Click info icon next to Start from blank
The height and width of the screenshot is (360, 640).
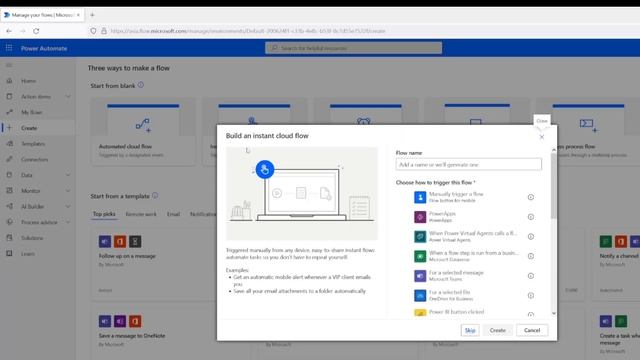click(x=141, y=85)
